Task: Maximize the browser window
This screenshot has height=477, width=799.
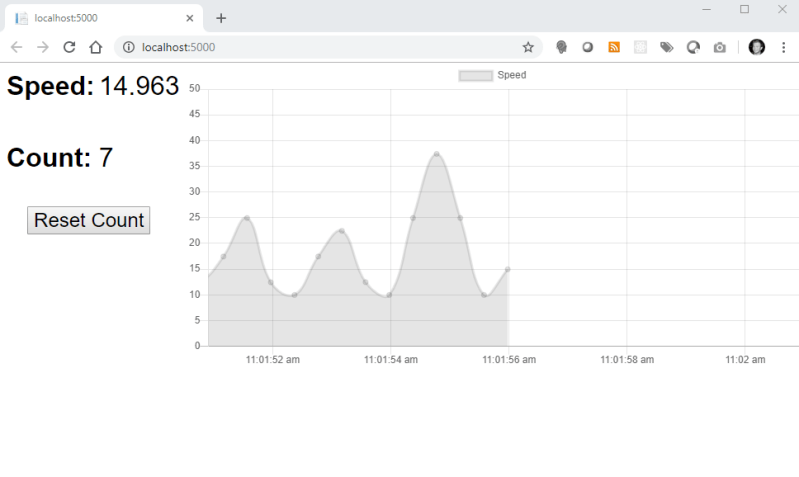Action: 744,9
